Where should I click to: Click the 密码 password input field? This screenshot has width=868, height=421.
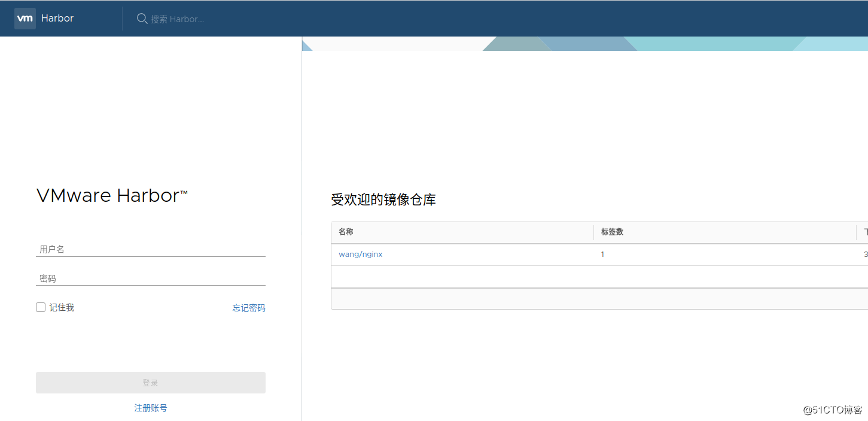[151, 278]
